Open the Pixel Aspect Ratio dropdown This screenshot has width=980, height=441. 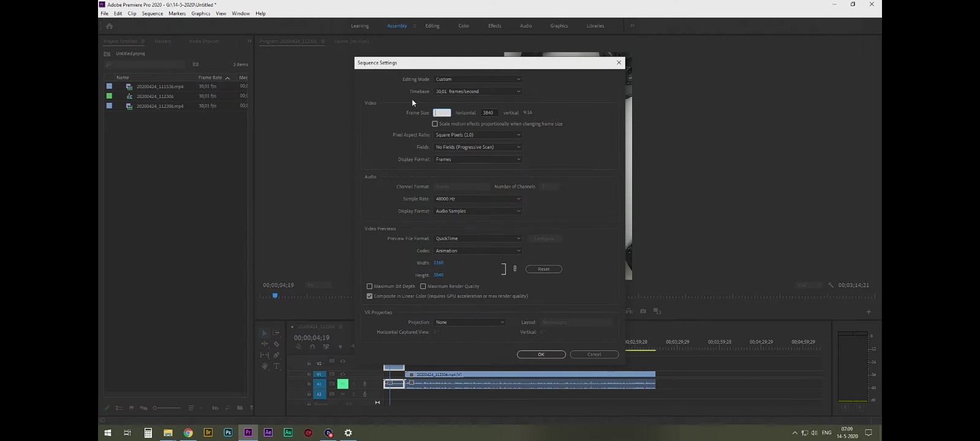point(478,135)
